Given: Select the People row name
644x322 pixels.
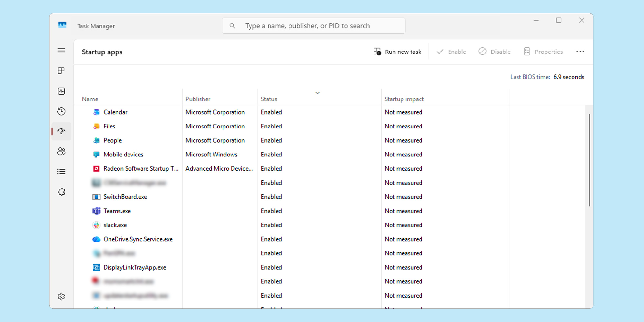Looking at the screenshot, I should click(x=112, y=141).
